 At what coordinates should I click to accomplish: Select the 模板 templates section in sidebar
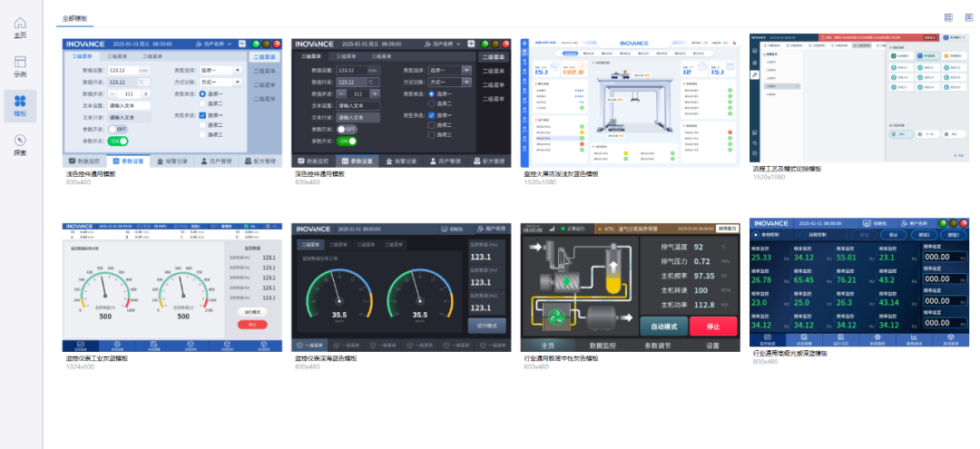[x=20, y=105]
